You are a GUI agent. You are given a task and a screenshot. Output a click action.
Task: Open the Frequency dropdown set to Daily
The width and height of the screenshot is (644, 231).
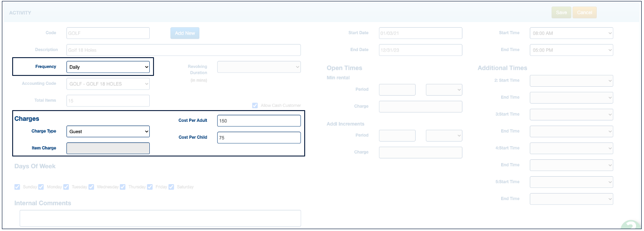coord(108,67)
